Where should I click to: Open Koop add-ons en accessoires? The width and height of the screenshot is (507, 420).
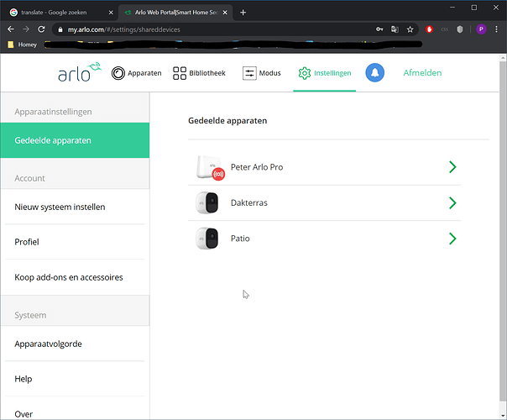click(x=75, y=277)
